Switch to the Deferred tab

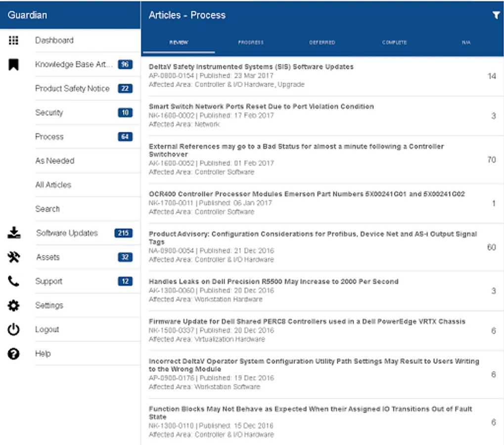322,43
